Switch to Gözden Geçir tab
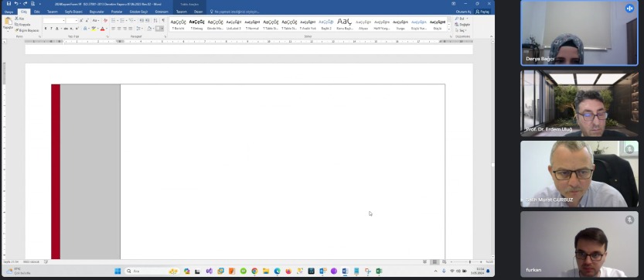This screenshot has width=644, height=280. (x=138, y=12)
